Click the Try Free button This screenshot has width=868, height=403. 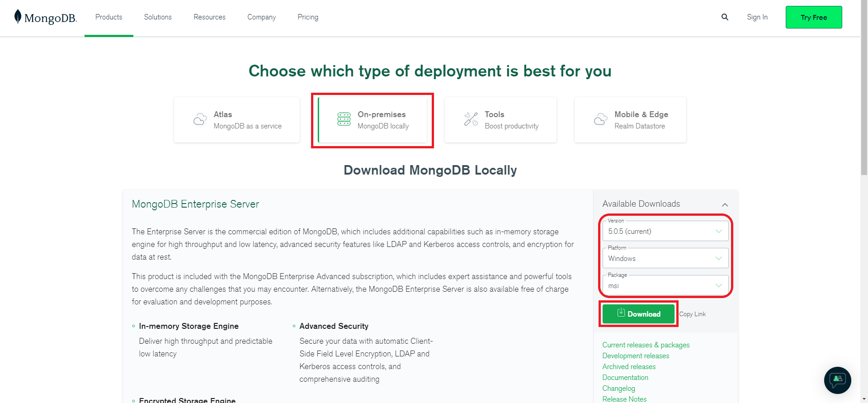[x=814, y=17]
